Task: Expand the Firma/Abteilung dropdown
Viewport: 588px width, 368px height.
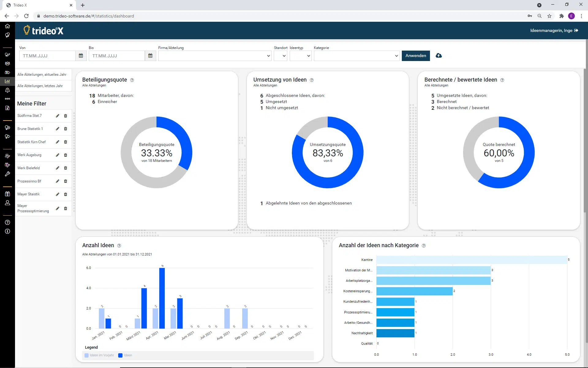Action: click(x=215, y=56)
